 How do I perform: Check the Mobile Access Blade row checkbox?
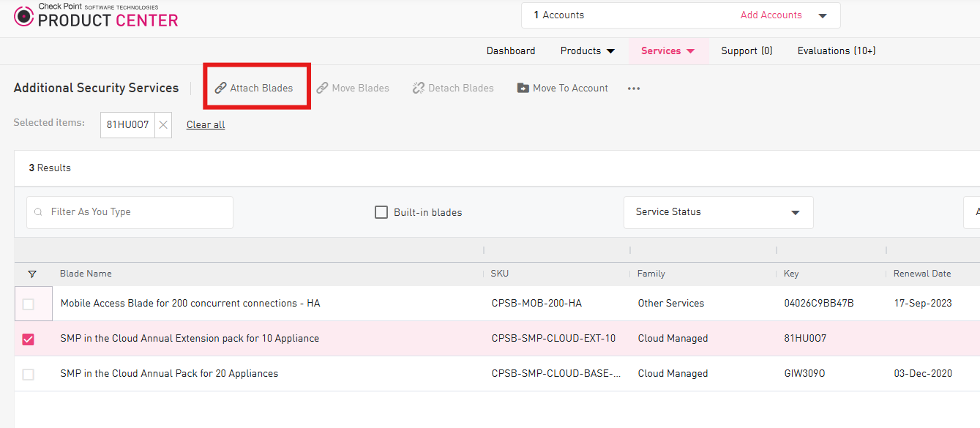tap(29, 304)
